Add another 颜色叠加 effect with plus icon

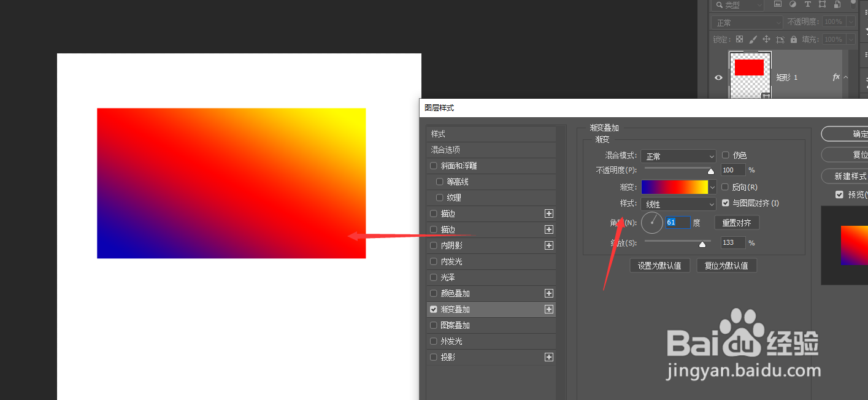(x=549, y=293)
